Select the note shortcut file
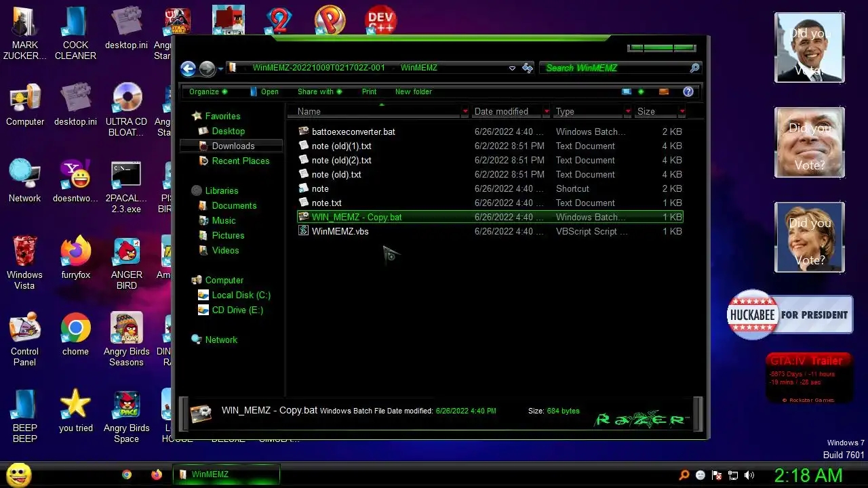 pos(490,188)
